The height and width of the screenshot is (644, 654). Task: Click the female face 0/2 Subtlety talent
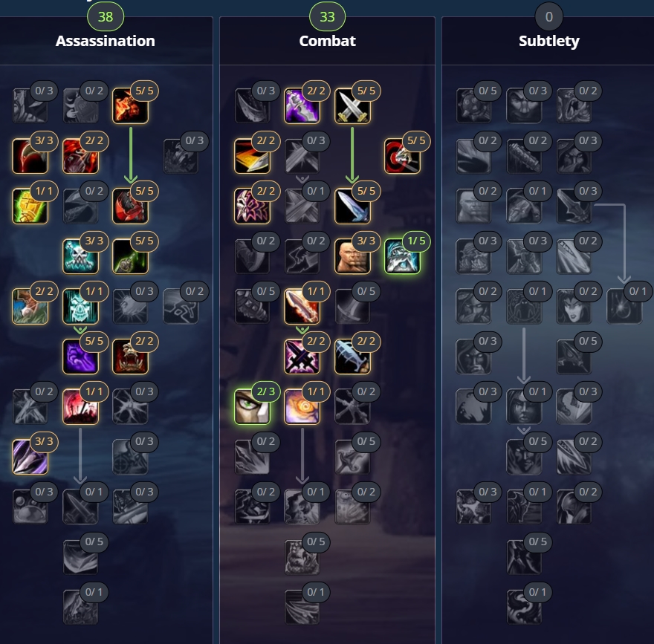574,306
